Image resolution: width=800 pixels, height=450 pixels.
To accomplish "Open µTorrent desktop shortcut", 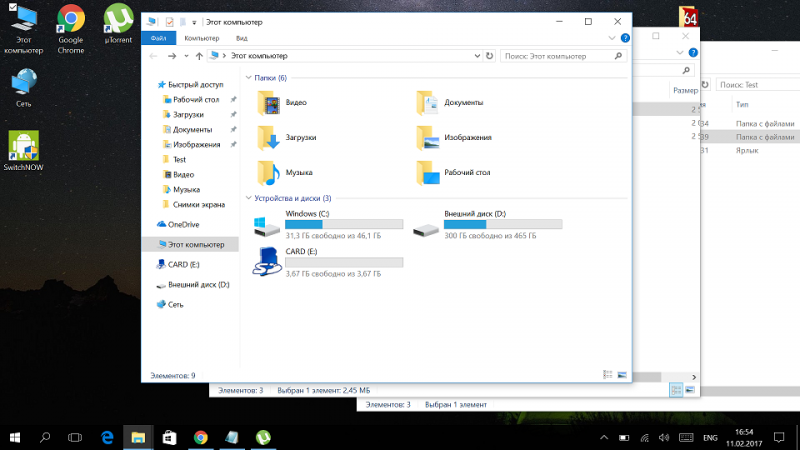I will coord(118,24).
